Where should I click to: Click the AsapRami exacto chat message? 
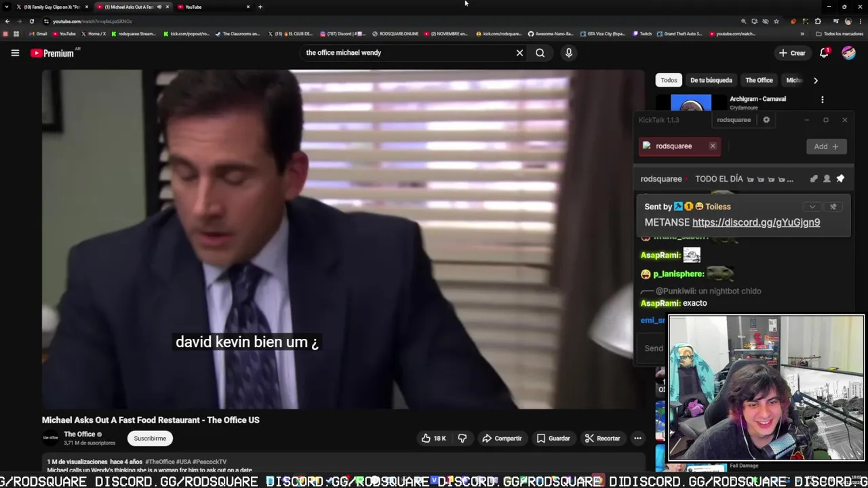673,304
